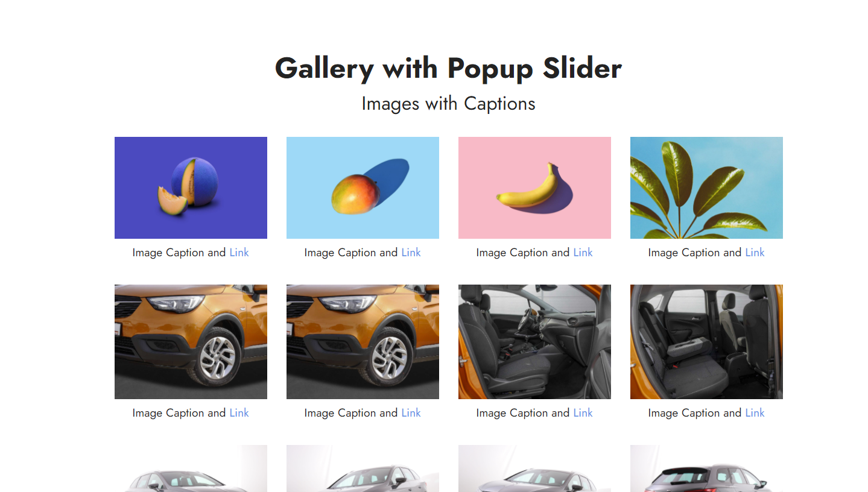This screenshot has height=492, width=868.
Task: Open gray car rear view thumbnail
Action: tap(706, 468)
